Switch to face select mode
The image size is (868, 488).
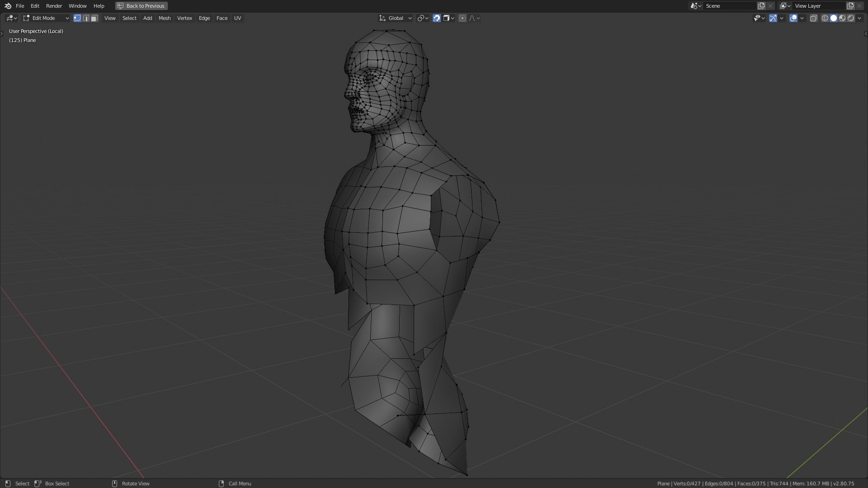[x=94, y=18]
